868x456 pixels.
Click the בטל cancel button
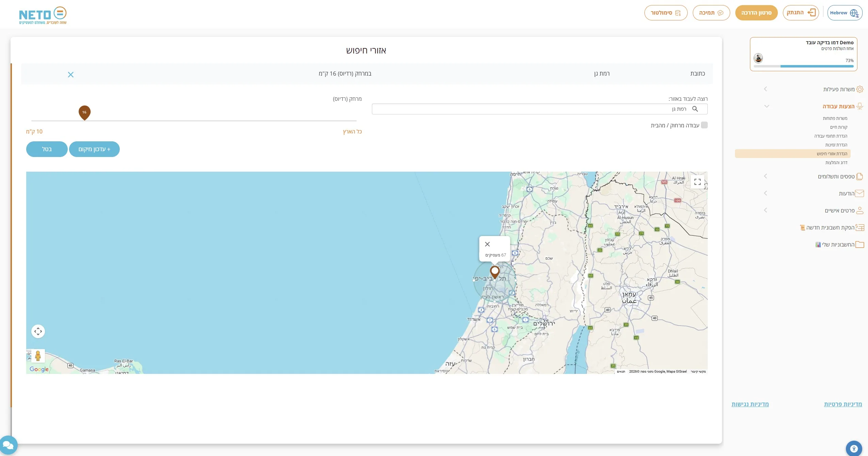[47, 149]
